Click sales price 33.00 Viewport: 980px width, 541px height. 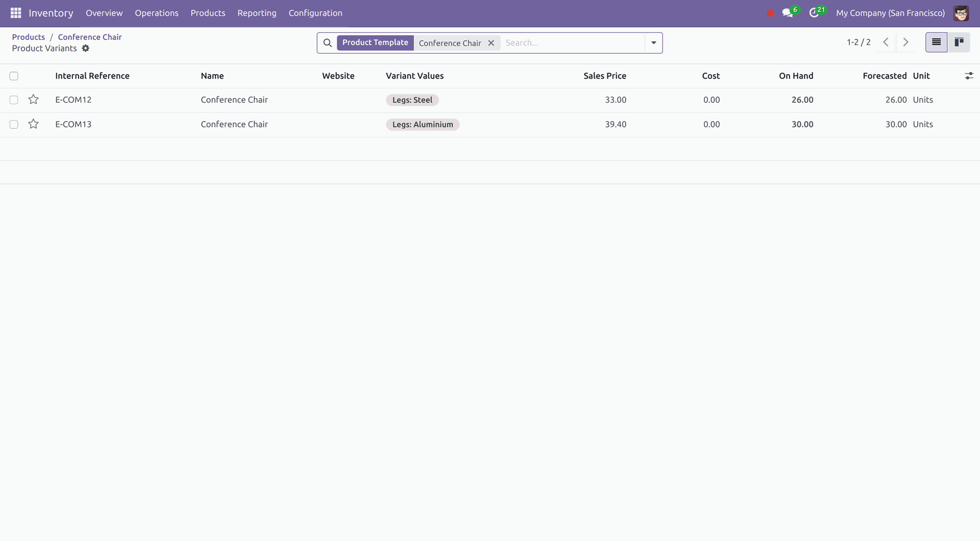[616, 100]
